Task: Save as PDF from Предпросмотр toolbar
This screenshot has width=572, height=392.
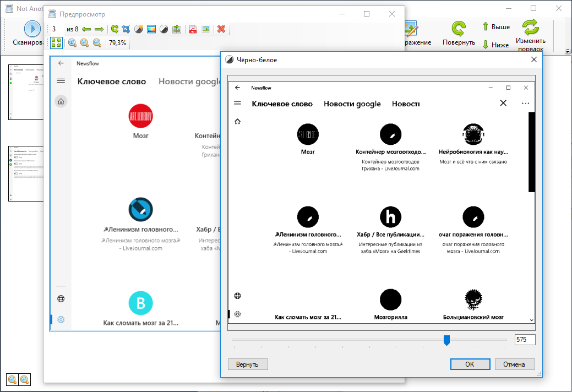Action: [193, 29]
